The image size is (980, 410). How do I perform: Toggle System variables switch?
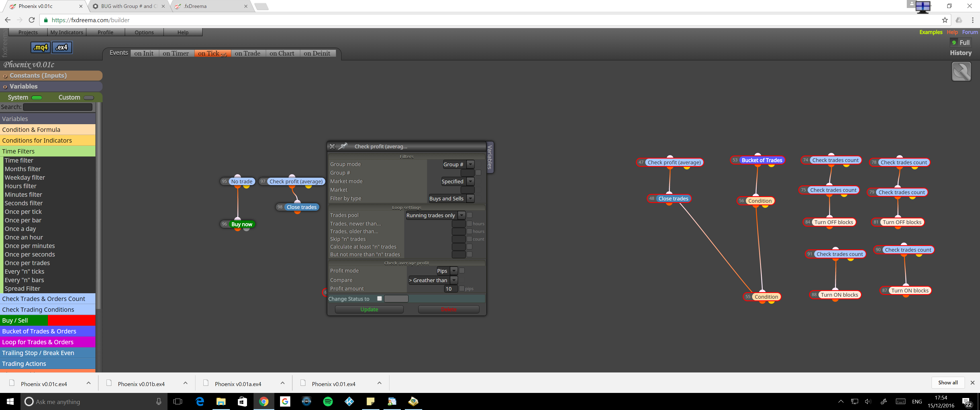(37, 98)
